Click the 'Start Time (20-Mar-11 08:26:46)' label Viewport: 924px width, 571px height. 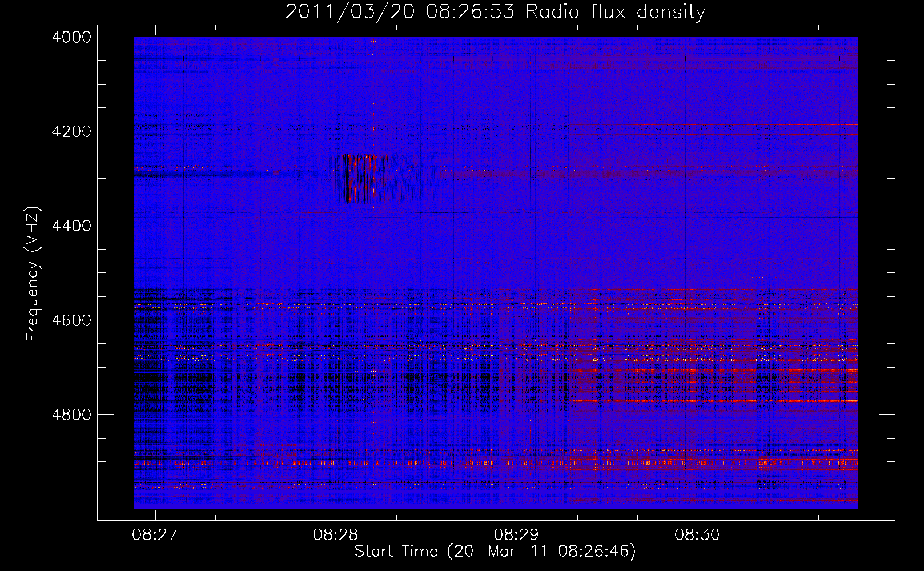(x=495, y=552)
